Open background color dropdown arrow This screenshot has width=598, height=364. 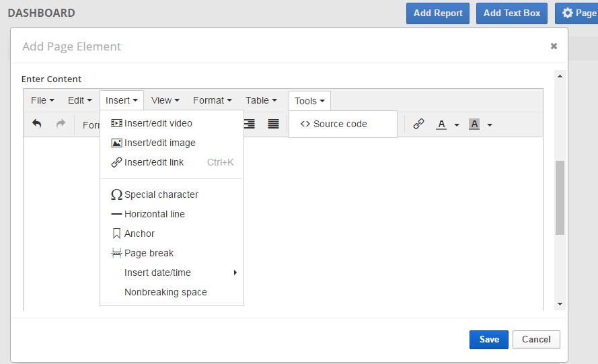[490, 125]
